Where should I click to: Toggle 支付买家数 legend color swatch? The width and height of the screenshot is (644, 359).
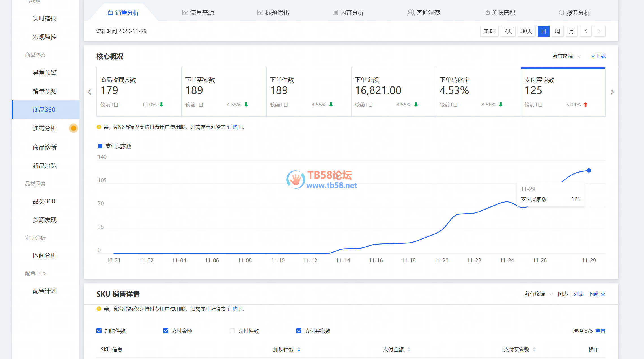coord(100,146)
